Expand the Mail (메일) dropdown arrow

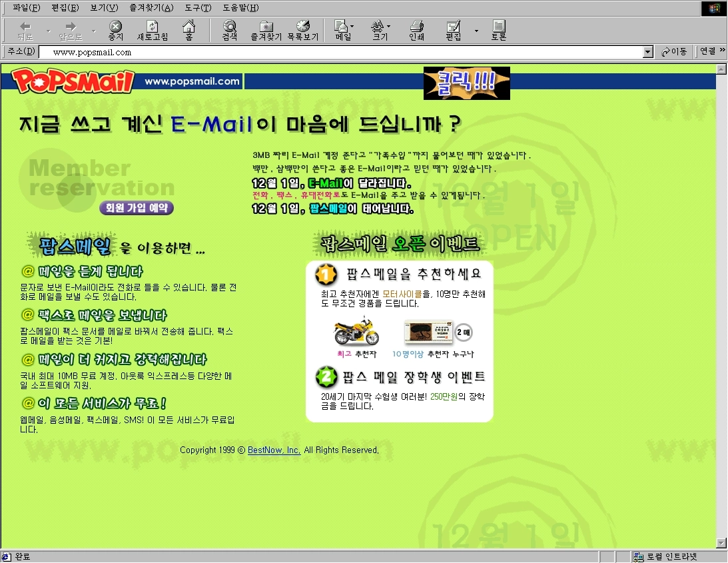(x=352, y=26)
